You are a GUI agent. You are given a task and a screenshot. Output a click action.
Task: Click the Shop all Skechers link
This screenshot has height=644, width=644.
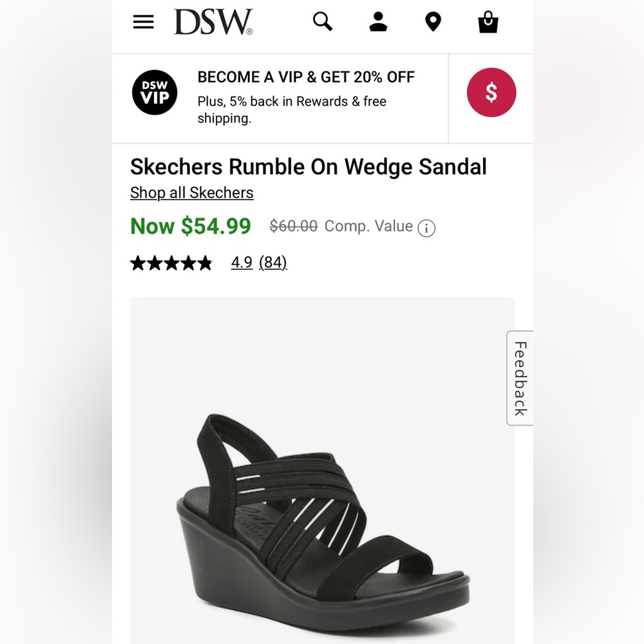click(x=191, y=193)
